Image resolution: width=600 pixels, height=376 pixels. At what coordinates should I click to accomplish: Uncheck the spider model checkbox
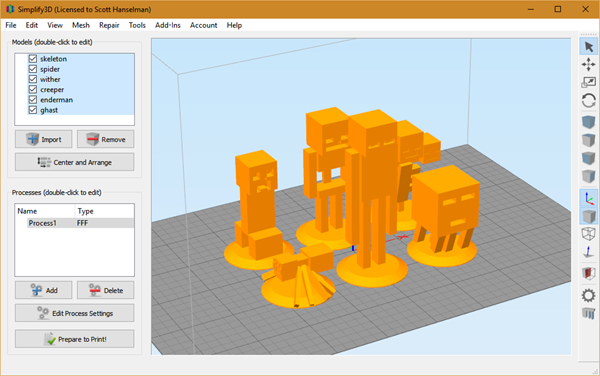pos(33,69)
